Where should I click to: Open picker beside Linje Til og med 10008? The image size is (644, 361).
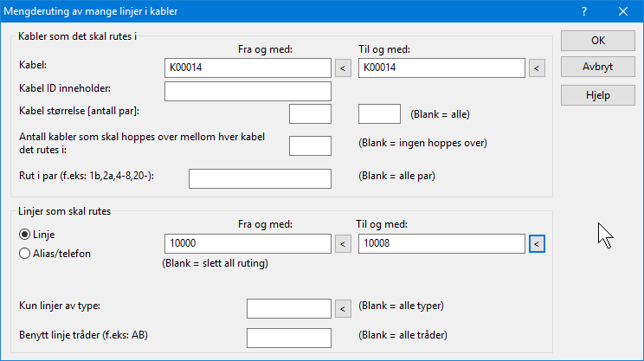tap(537, 244)
